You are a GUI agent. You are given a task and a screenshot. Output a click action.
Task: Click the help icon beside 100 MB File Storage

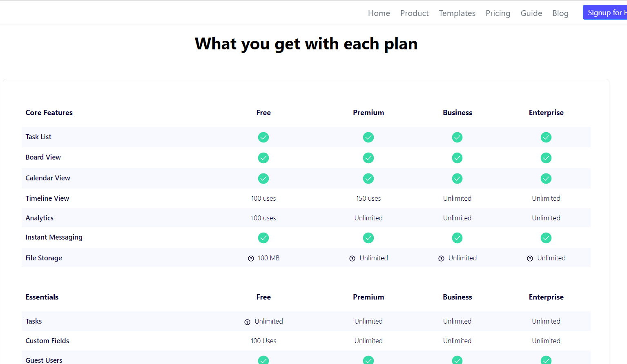coord(251,258)
